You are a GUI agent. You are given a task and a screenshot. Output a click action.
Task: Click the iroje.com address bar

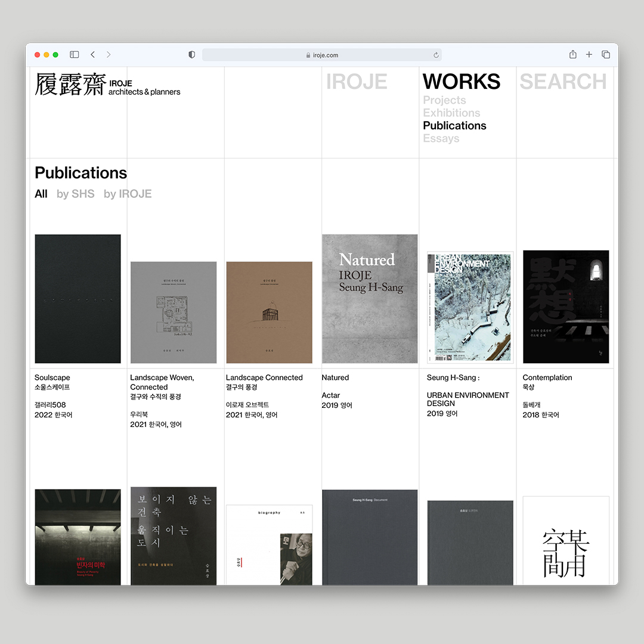321,55
